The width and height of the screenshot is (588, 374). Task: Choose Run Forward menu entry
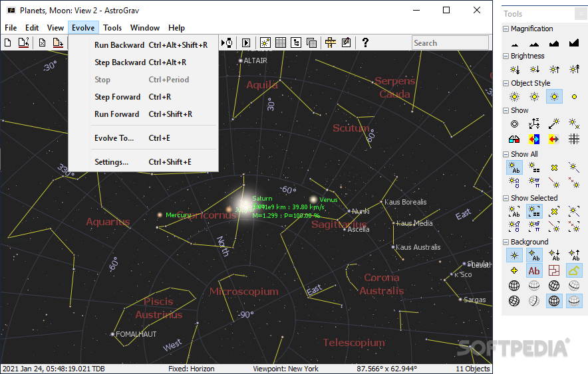[x=143, y=114]
